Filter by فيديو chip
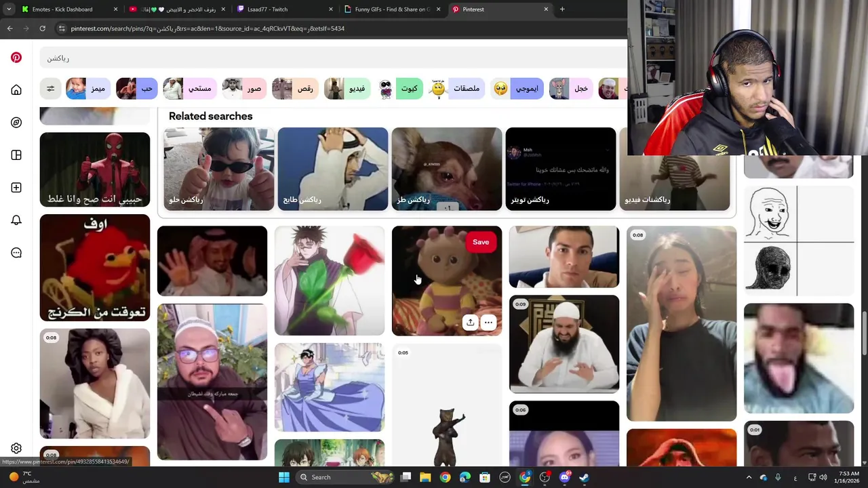Screen dimensions: 868x488 pyautogui.click(x=347, y=89)
